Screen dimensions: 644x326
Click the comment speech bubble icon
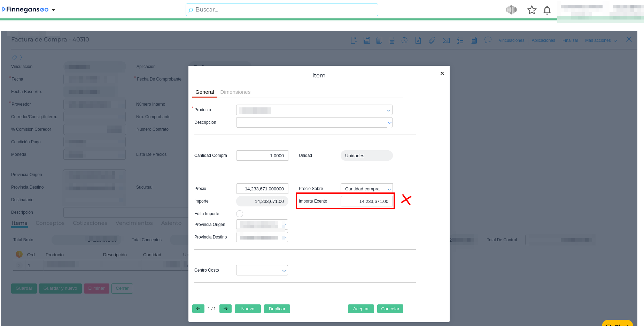(x=488, y=40)
